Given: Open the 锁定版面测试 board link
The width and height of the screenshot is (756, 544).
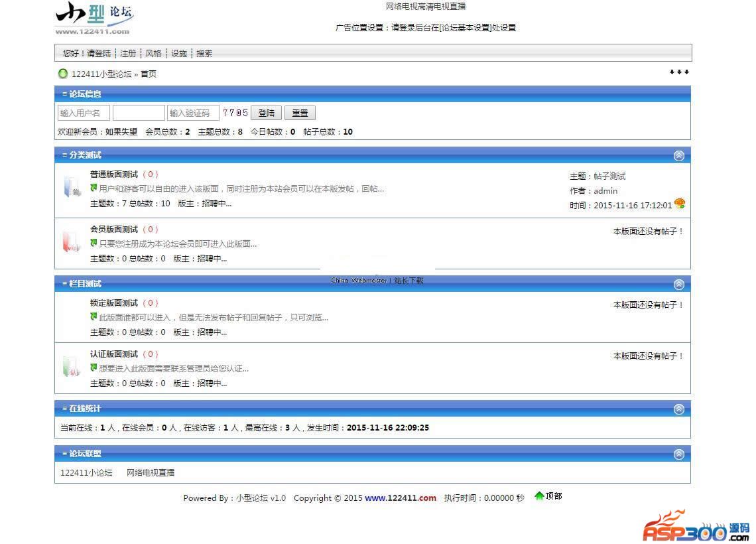Looking at the screenshot, I should point(114,303).
